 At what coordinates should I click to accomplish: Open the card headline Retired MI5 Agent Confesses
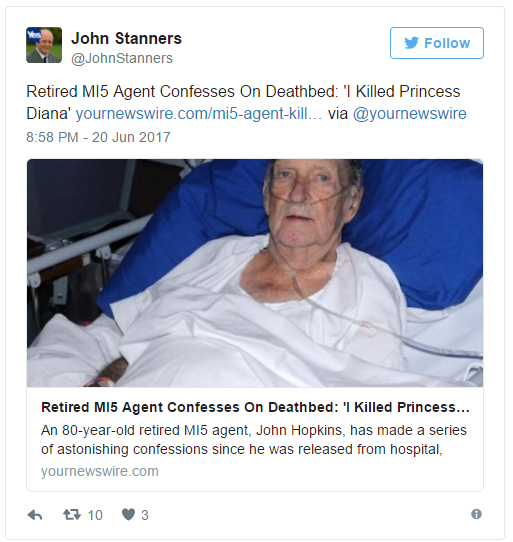click(255, 407)
